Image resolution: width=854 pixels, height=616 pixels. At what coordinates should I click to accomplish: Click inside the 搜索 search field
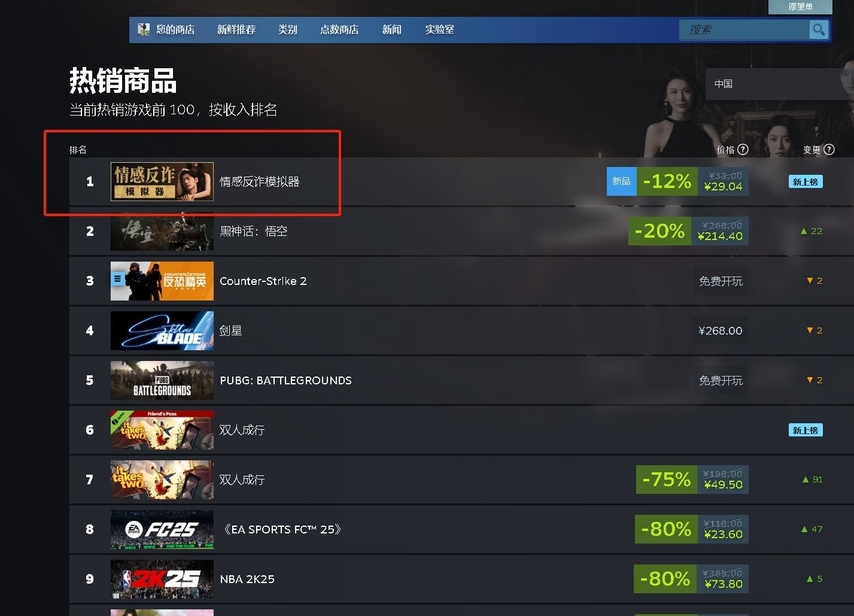[744, 29]
